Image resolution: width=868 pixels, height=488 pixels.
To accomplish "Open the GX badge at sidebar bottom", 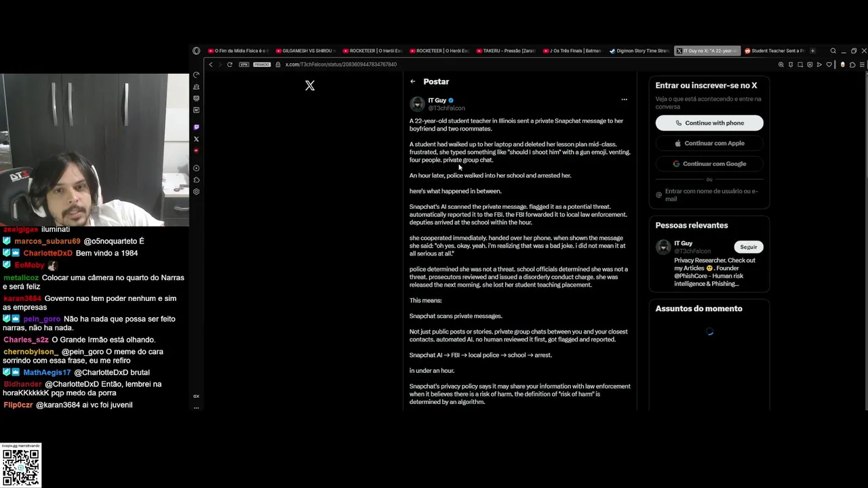I will (x=196, y=396).
